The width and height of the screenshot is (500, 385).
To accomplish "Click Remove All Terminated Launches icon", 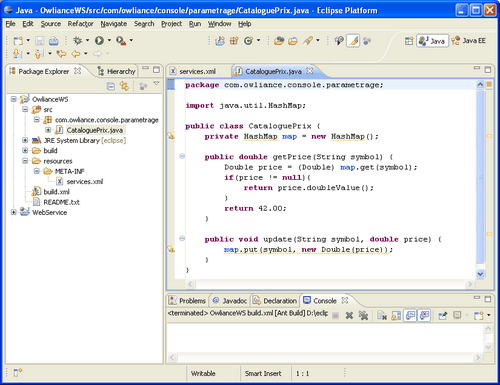I will (x=363, y=315).
